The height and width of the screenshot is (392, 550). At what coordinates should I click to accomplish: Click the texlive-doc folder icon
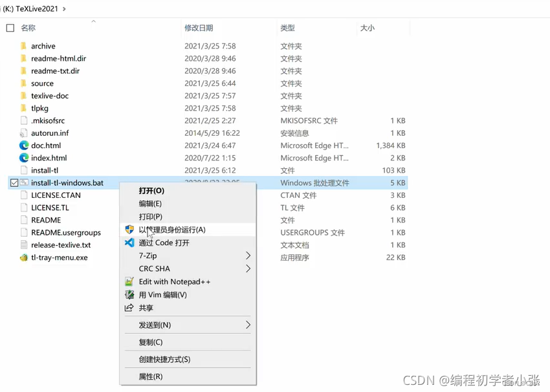23,96
